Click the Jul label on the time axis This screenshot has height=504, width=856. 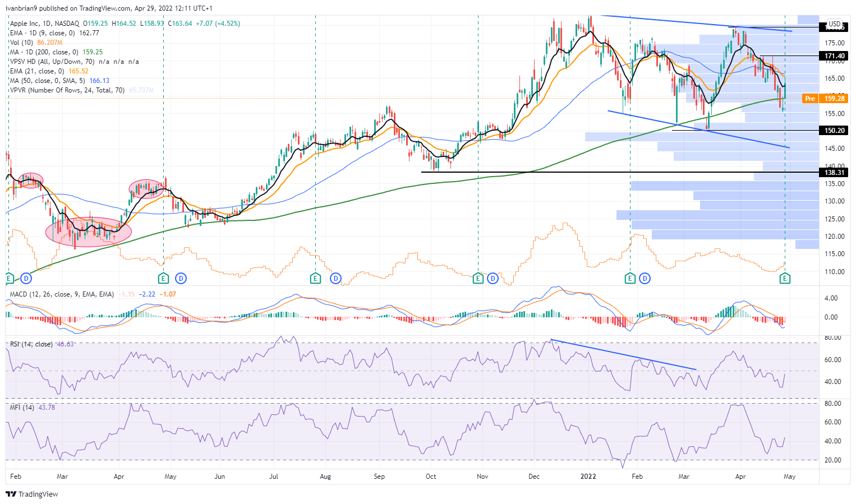[x=274, y=477]
